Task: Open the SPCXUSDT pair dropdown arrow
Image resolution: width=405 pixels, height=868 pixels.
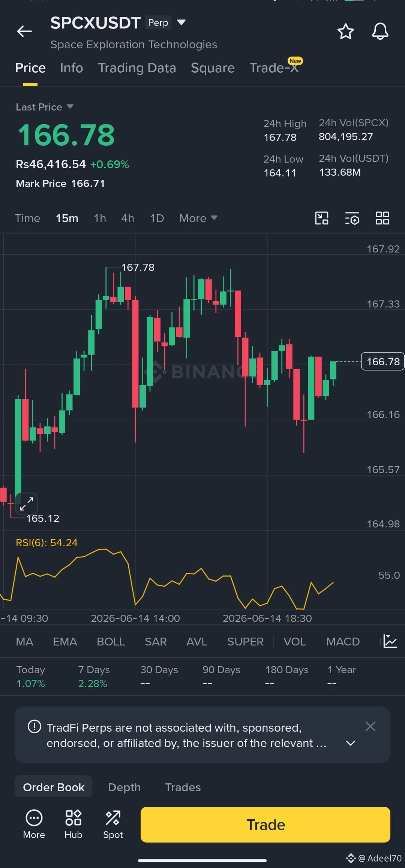Action: pos(181,22)
